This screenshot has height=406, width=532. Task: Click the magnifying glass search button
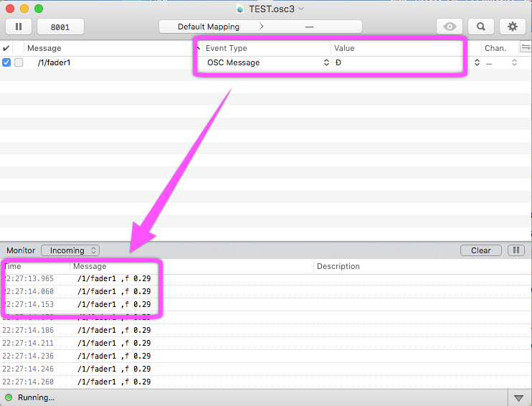point(481,27)
